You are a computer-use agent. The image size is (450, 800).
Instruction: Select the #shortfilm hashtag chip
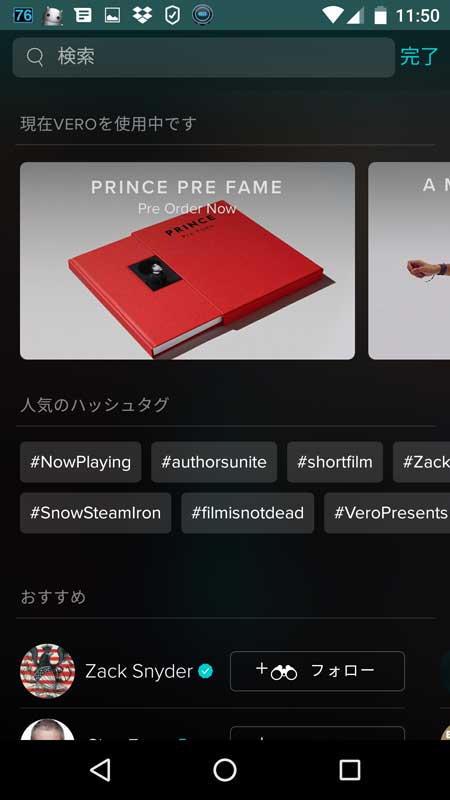pyautogui.click(x=335, y=462)
